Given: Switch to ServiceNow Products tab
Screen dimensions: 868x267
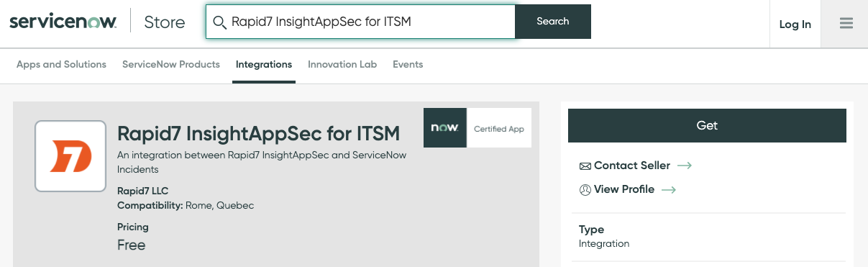Looking at the screenshot, I should [x=171, y=64].
